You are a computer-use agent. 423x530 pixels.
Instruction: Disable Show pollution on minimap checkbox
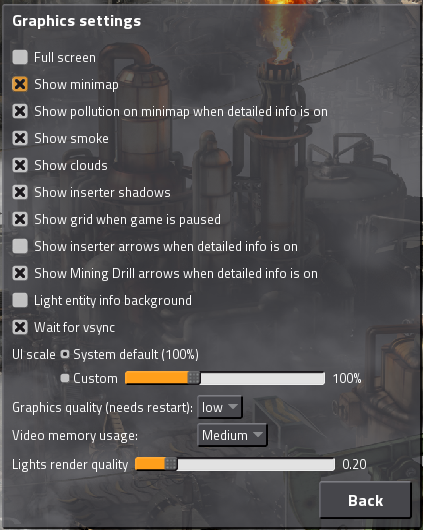pos(20,111)
